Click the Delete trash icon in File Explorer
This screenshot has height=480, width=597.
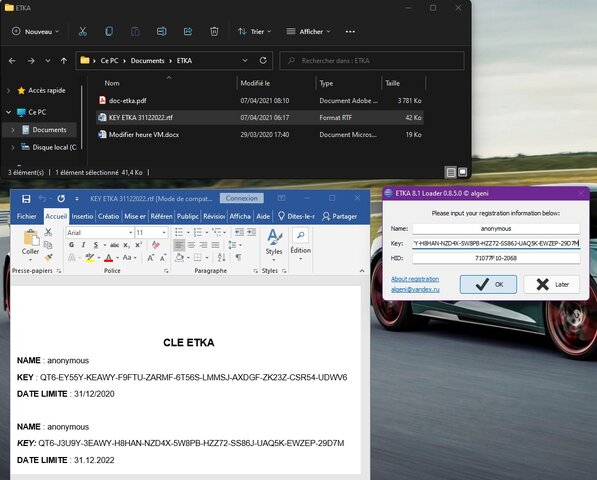point(214,32)
